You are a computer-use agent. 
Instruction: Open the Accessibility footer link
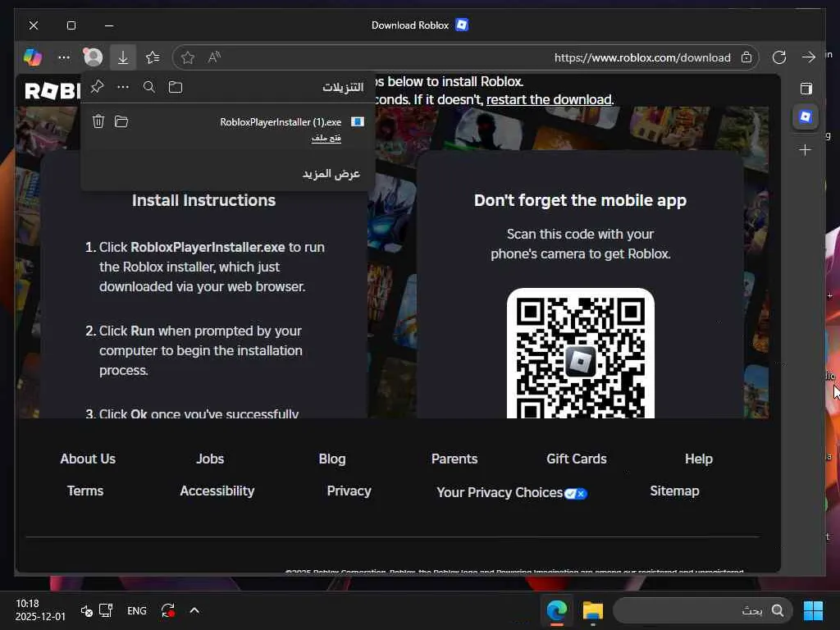[x=217, y=491]
